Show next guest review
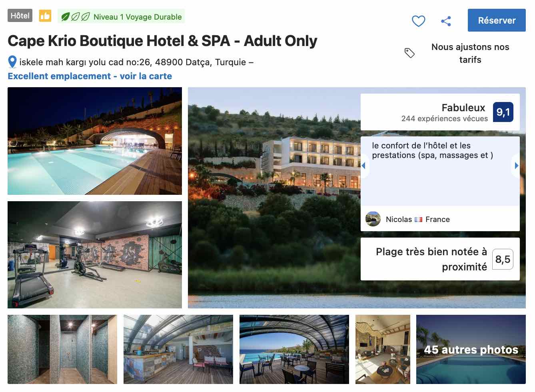This screenshot has height=392, width=535. 516,166
